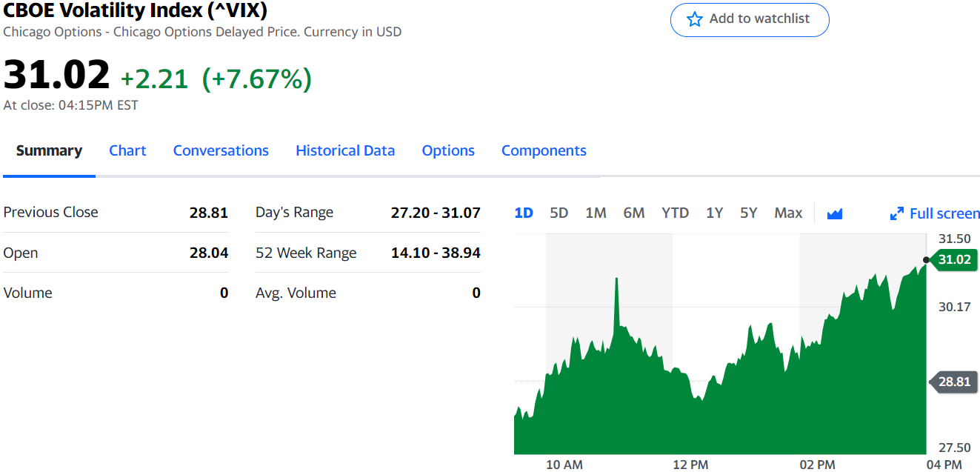This screenshot has height=472, width=980.
Task: Select the Max chart range
Action: (788, 213)
